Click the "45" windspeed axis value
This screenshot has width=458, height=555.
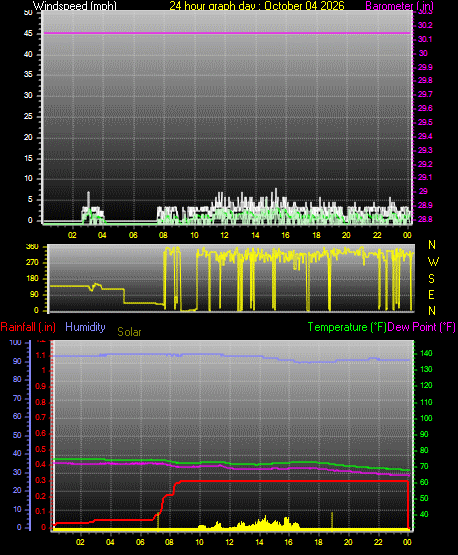point(28,34)
